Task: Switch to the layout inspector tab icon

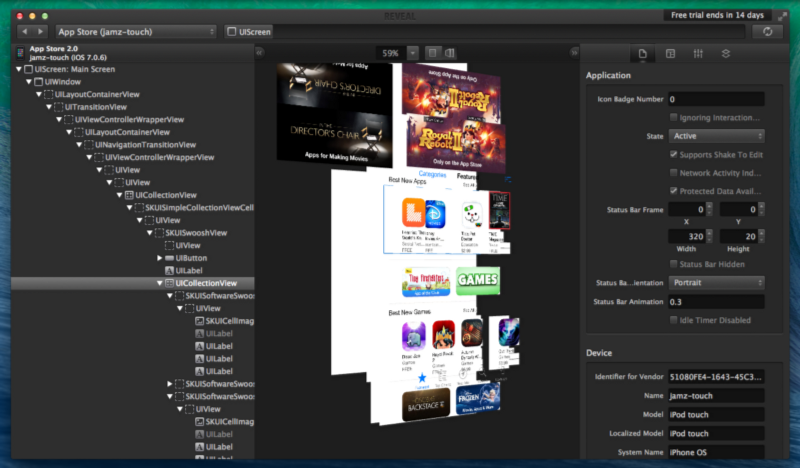Action: coord(670,53)
